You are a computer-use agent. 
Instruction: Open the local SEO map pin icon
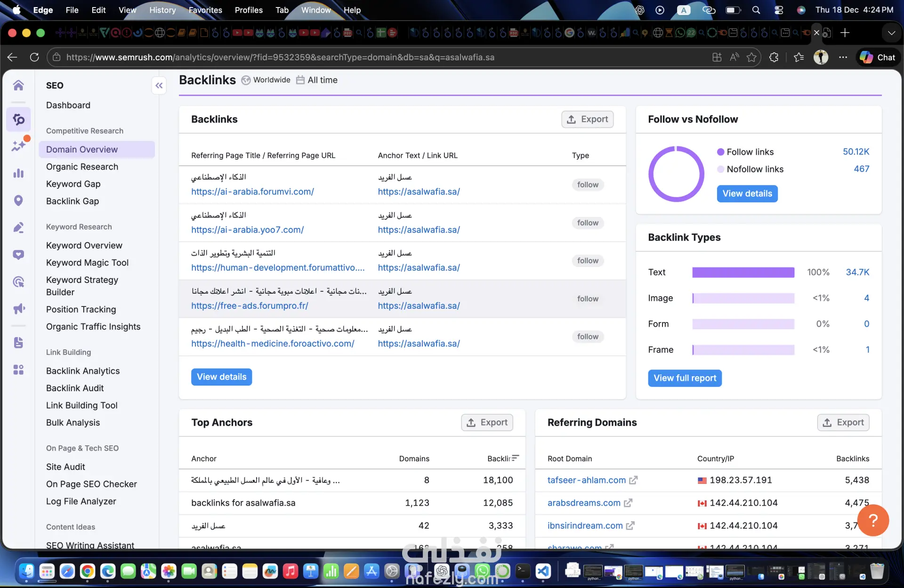(18, 201)
